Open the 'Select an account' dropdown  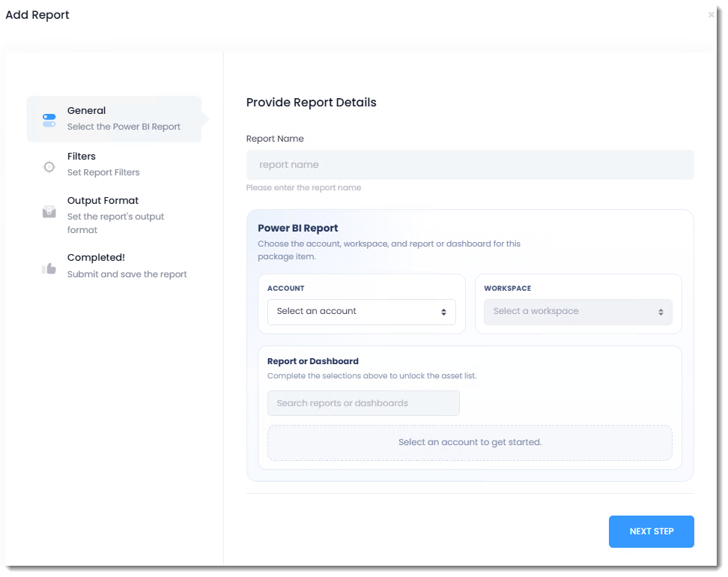click(x=361, y=312)
